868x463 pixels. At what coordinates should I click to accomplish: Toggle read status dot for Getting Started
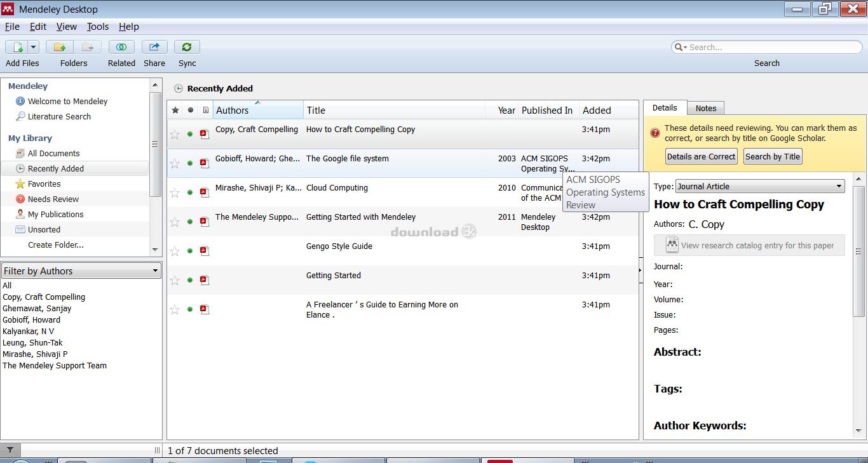point(189,279)
